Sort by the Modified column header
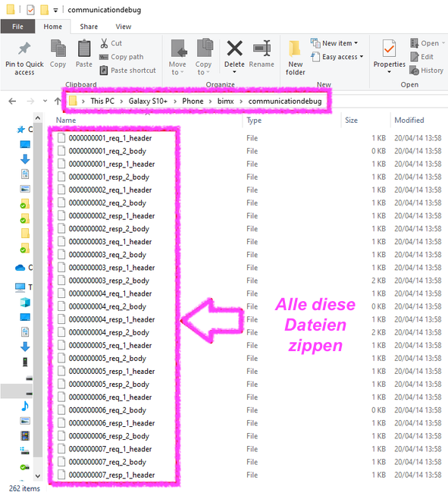448x496 pixels. (409, 120)
